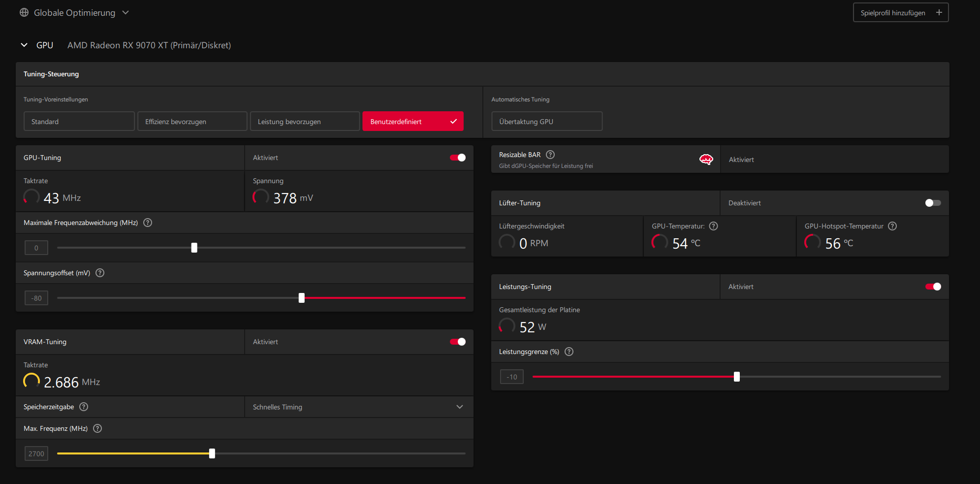
Task: Click help icon next to Speicherzeitgabe
Action: (x=84, y=407)
